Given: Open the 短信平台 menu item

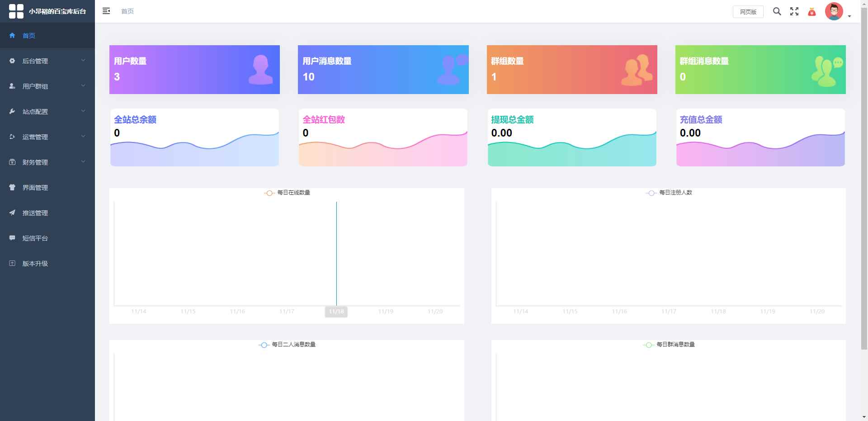Looking at the screenshot, I should [x=35, y=238].
